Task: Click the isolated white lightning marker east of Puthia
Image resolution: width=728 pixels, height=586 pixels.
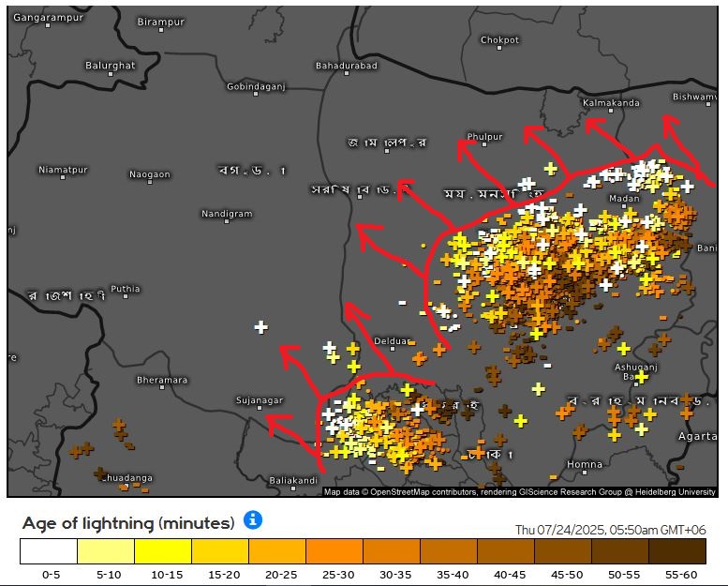Action: point(260,327)
